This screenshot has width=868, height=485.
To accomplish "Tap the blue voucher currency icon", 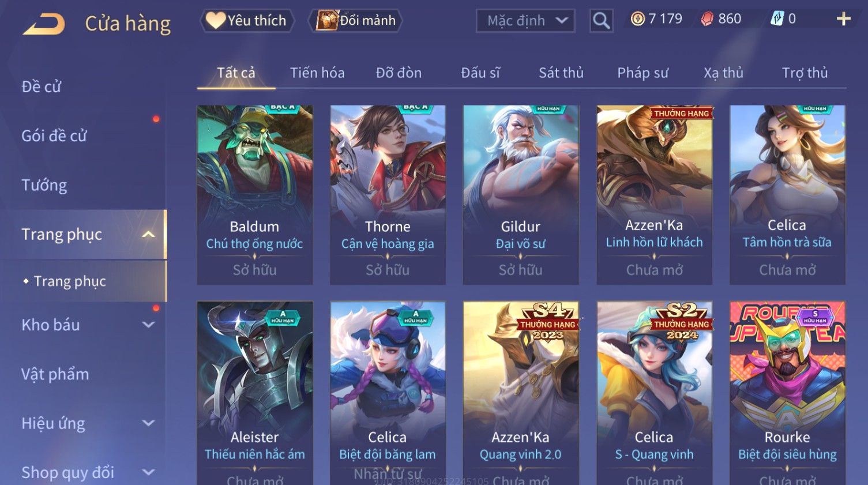I will (x=777, y=19).
